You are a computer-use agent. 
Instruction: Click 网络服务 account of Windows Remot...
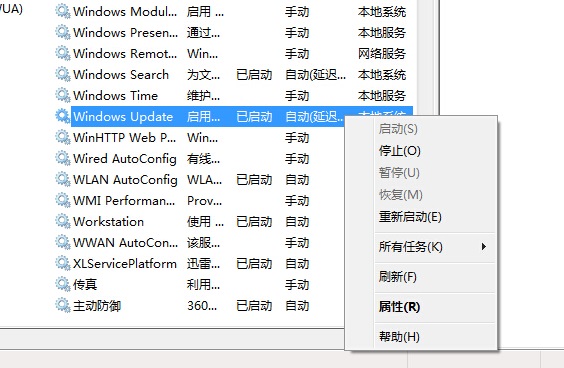pyautogui.click(x=382, y=53)
